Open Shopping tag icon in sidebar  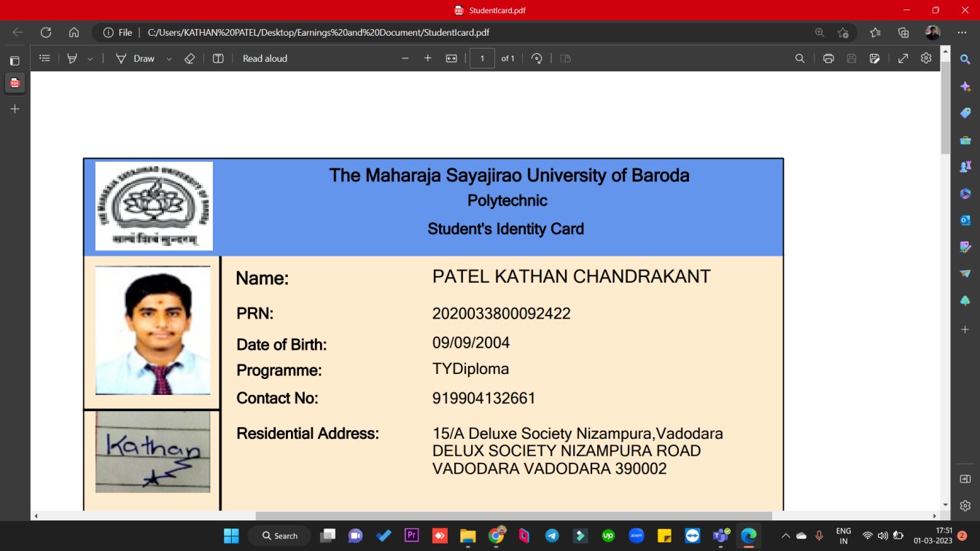pos(965,113)
